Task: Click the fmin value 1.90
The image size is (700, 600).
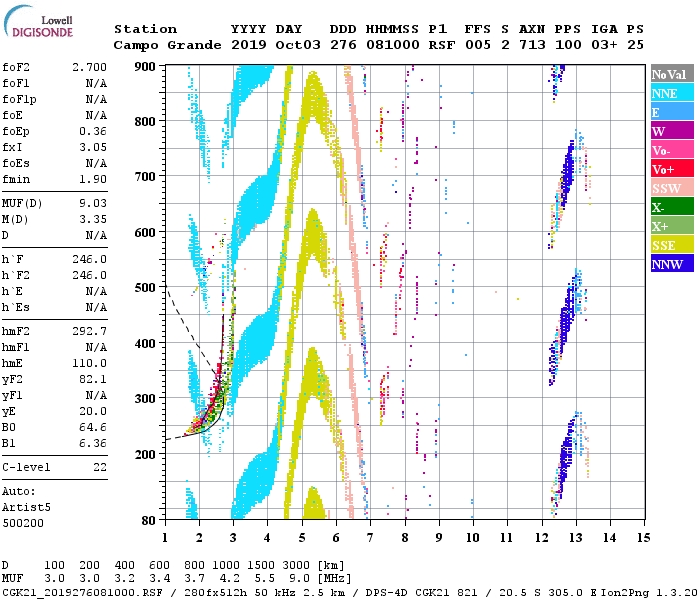Action: (93, 179)
